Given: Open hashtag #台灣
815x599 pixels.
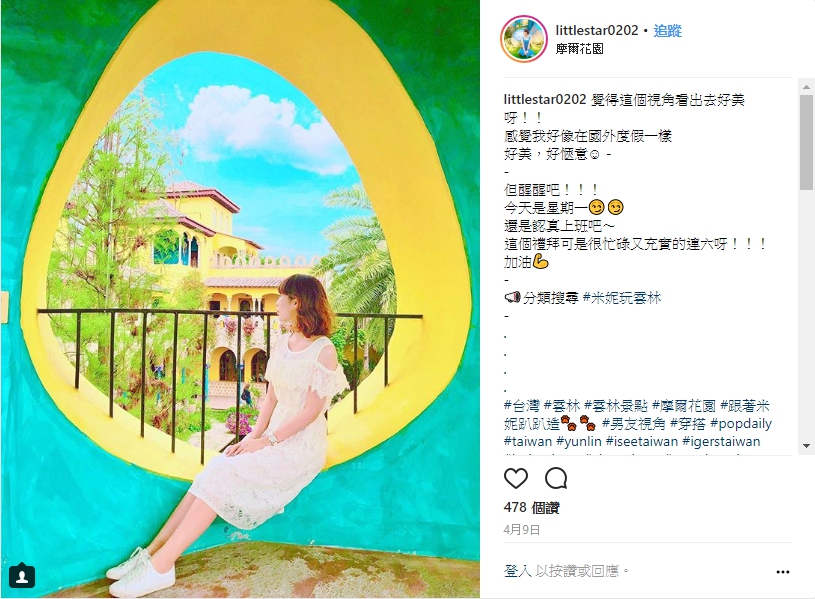Looking at the screenshot, I should [522, 406].
